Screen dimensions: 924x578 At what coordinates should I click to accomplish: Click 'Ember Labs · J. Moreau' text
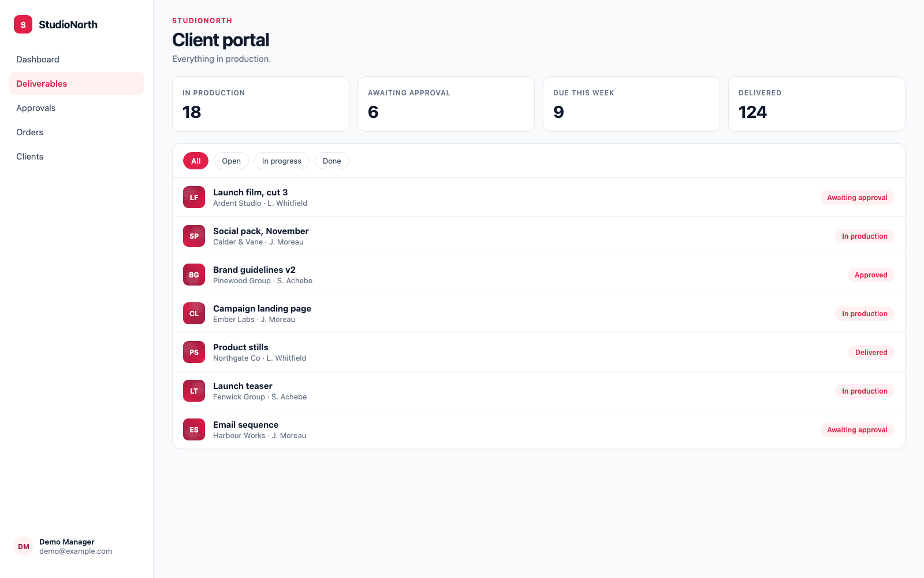(x=254, y=319)
